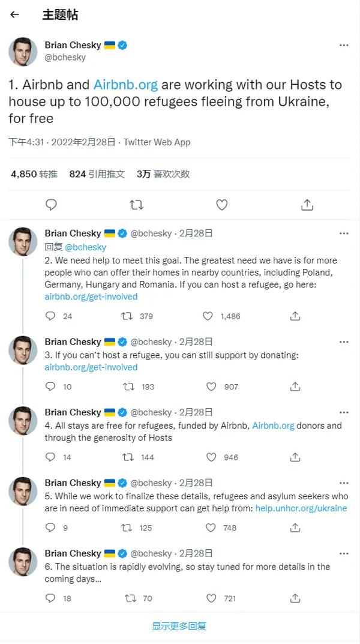Open more options on the main tweet

(x=344, y=45)
